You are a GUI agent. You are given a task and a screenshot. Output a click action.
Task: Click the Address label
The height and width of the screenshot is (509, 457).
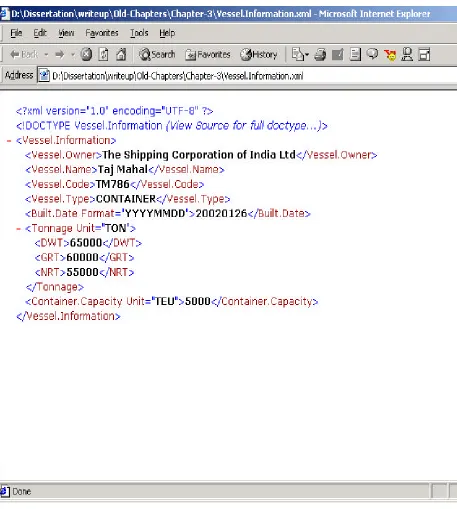[19, 75]
